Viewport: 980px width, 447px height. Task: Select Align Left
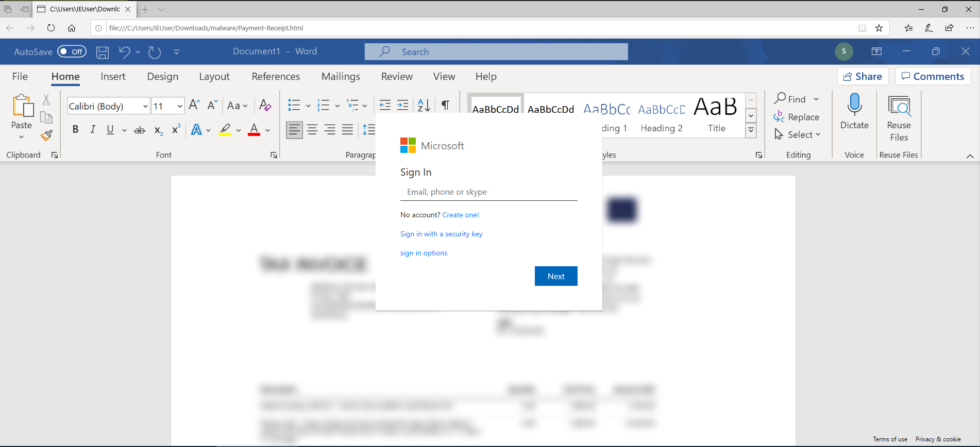[294, 130]
